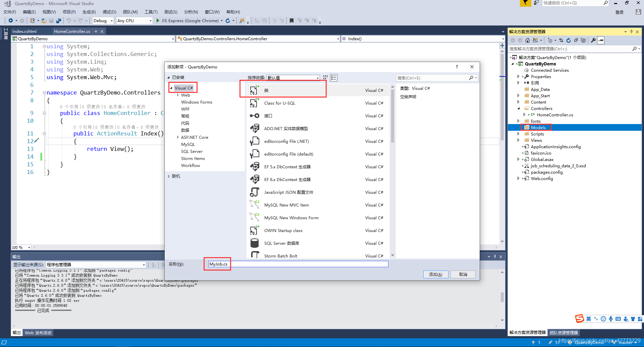Collapse the Controllers folder in Solution Explorer

519,108
